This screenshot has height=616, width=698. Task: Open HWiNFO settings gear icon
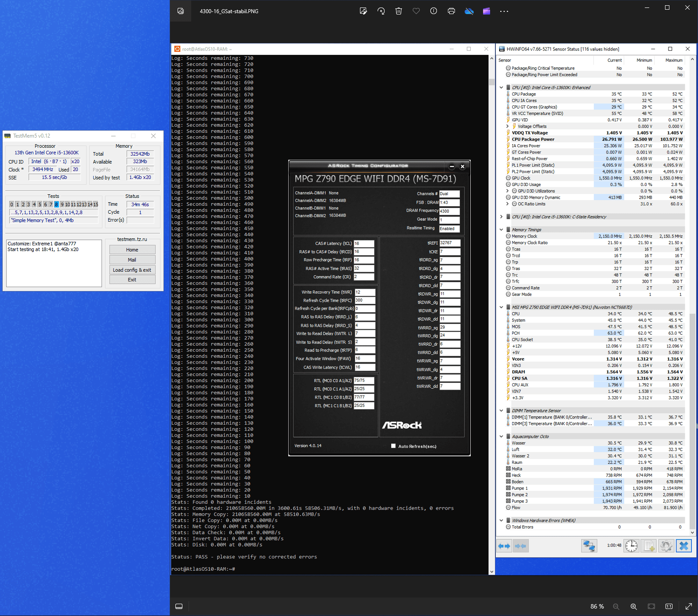pyautogui.click(x=666, y=546)
